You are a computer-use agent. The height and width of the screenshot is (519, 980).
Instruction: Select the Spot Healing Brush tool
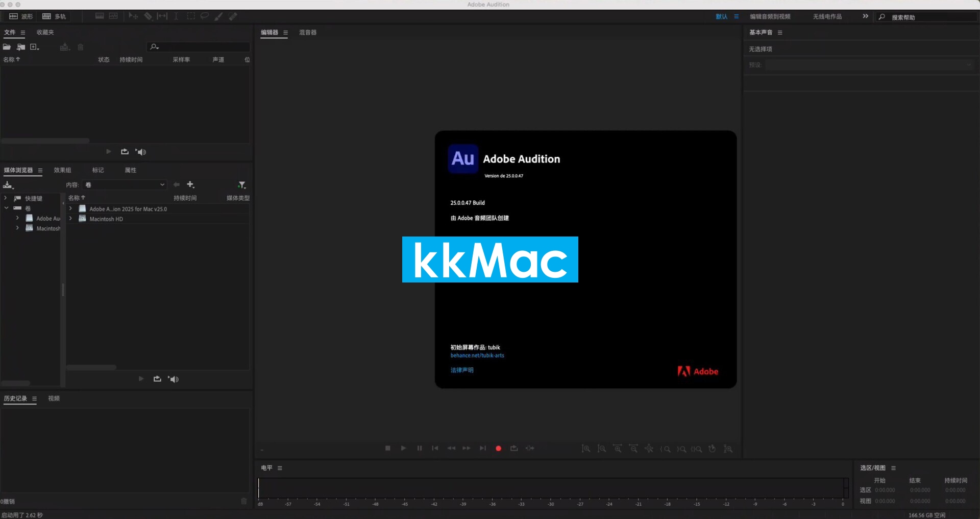coord(233,16)
